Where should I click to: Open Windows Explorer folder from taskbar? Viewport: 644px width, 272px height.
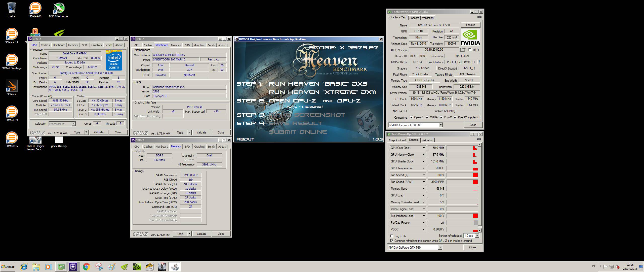tap(36, 267)
